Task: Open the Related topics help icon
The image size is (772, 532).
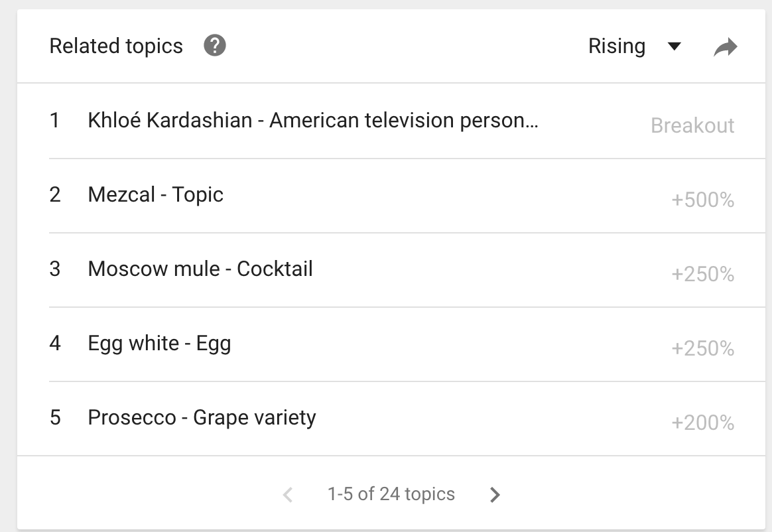Action: [x=215, y=46]
